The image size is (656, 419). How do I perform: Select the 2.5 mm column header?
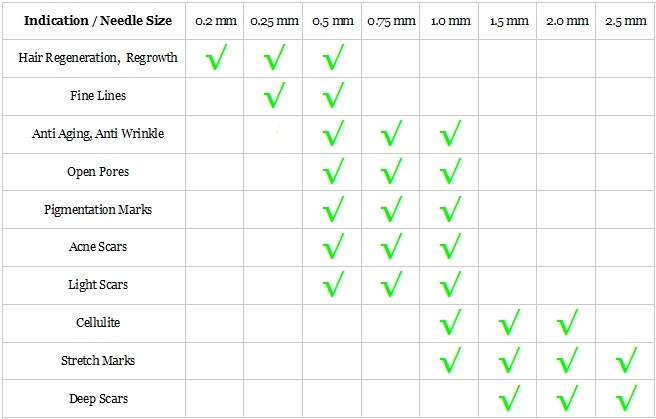(x=625, y=21)
